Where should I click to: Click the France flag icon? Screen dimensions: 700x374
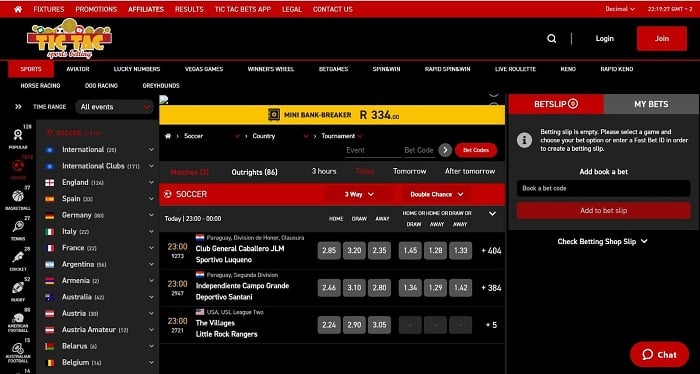pos(50,248)
